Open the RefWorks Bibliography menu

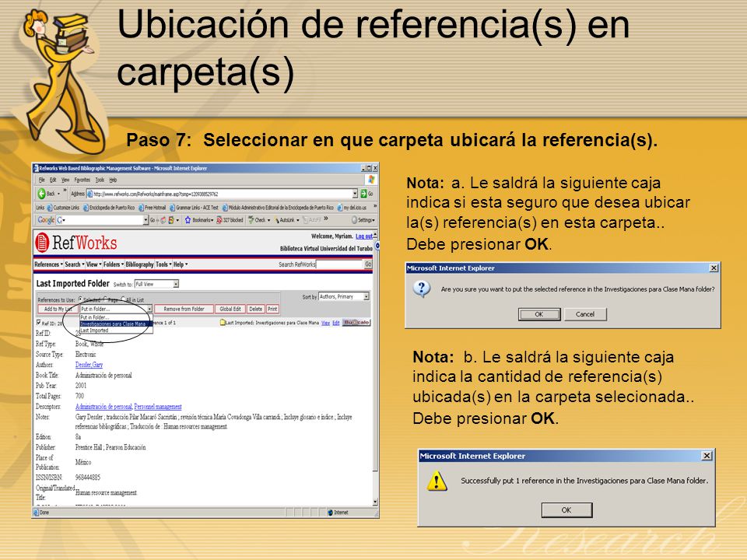point(139,264)
